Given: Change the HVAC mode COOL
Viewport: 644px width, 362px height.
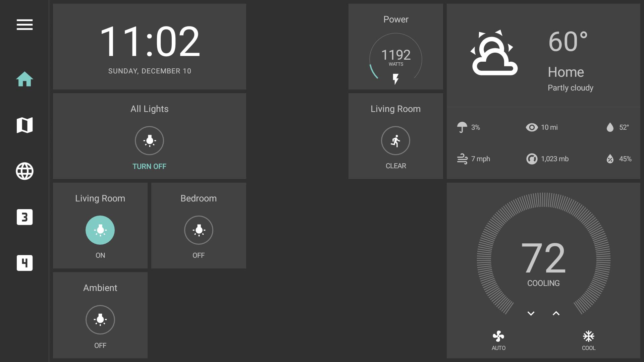Looking at the screenshot, I should coord(588,340).
